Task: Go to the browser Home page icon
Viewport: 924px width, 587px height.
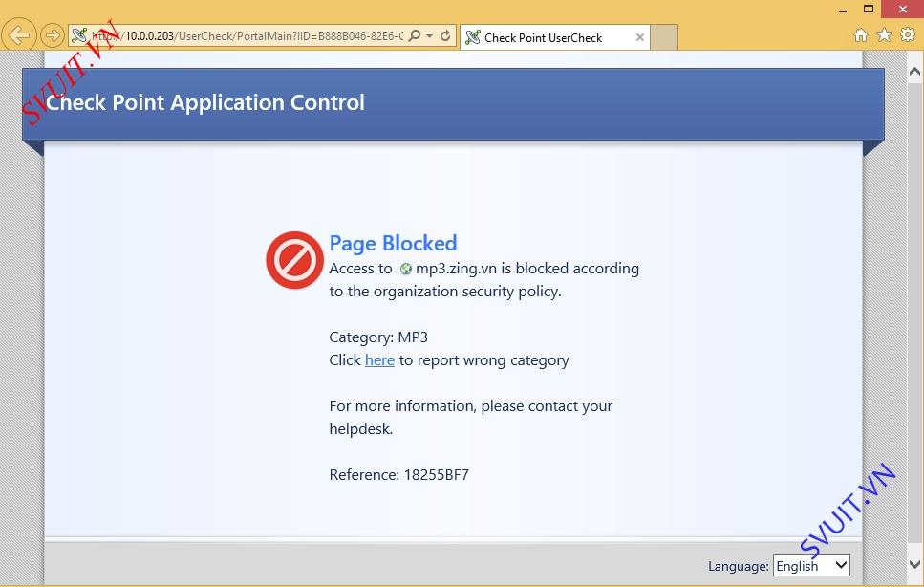Action: [x=861, y=35]
